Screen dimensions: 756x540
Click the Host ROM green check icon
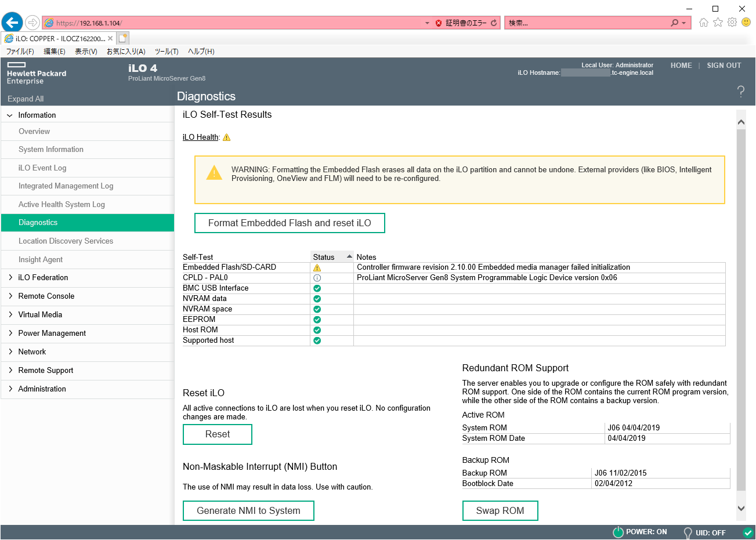click(x=317, y=330)
